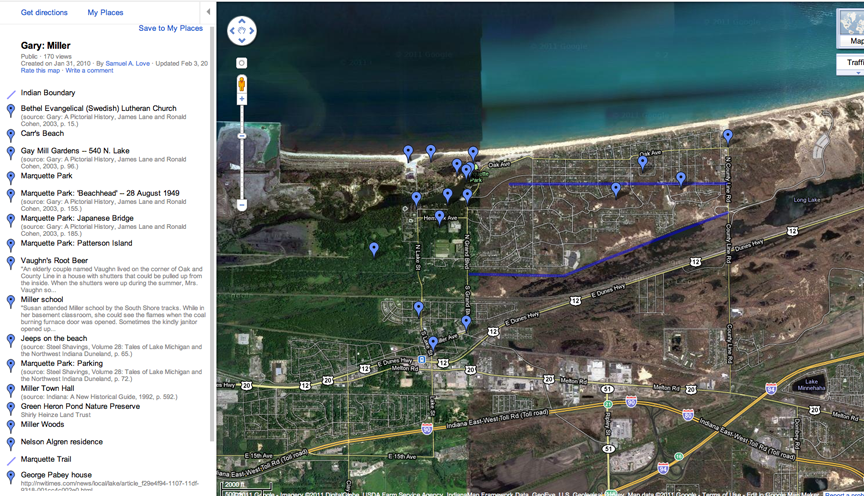
Task: Click the pan control's up arrow
Action: (x=242, y=21)
